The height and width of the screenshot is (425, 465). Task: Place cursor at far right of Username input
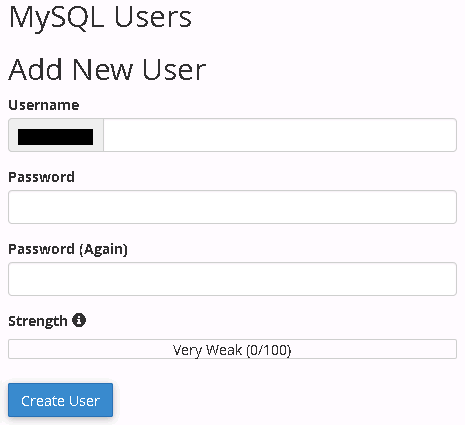[x=450, y=135]
